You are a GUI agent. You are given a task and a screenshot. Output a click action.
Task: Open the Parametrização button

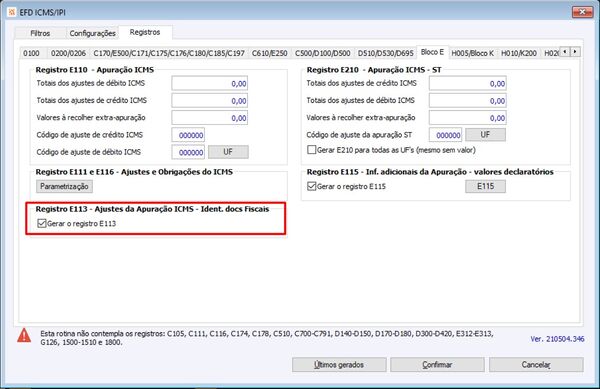coord(64,186)
